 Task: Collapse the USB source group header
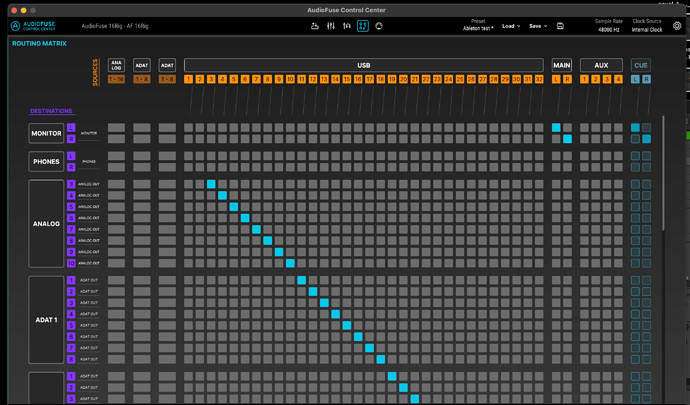point(364,65)
